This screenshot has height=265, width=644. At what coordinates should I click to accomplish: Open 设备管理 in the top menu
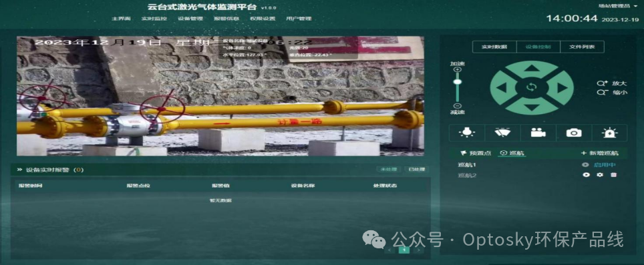click(x=190, y=19)
